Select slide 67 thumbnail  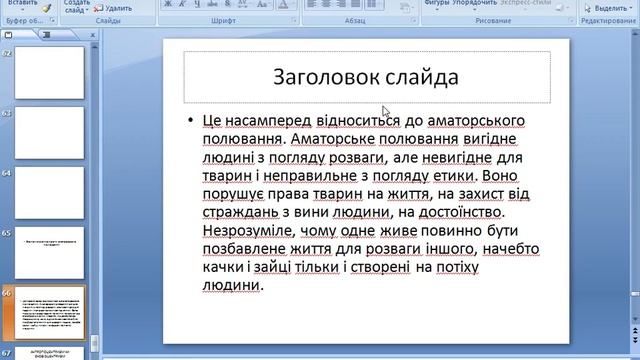(x=49, y=353)
